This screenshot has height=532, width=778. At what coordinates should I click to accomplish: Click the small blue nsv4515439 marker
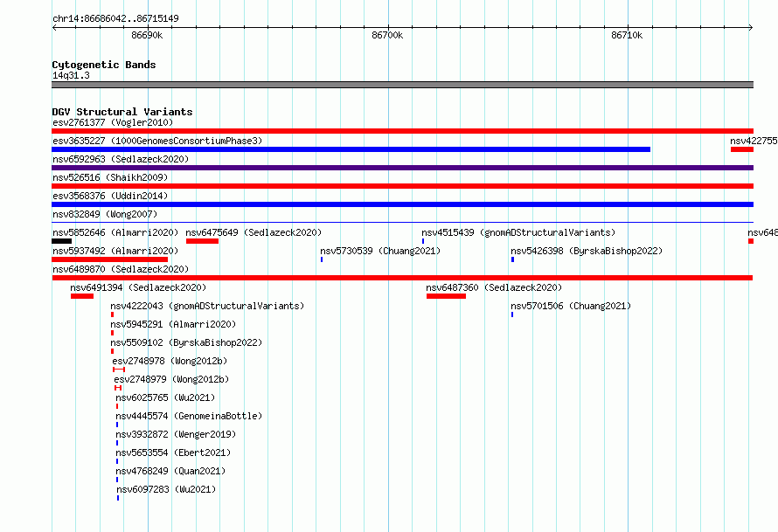point(423,241)
